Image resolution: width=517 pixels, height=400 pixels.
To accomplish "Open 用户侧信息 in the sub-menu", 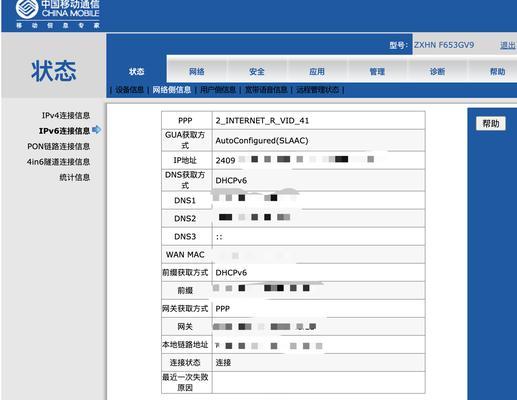I will [218, 90].
